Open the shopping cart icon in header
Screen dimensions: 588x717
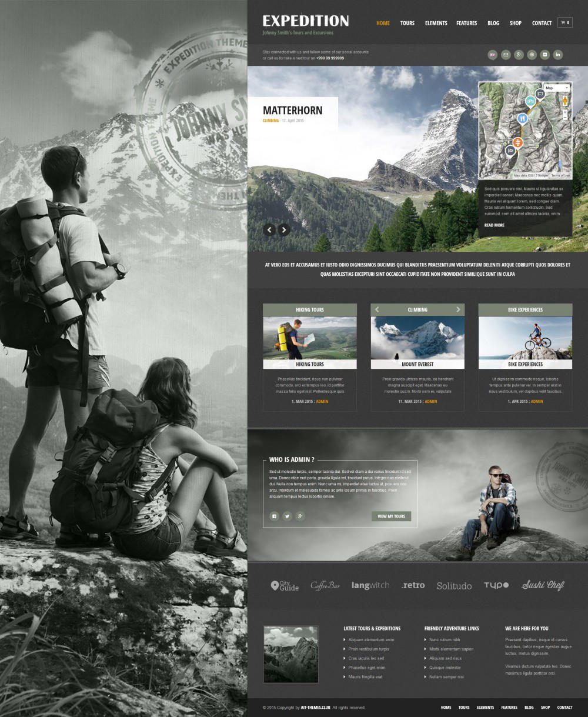[x=564, y=23]
